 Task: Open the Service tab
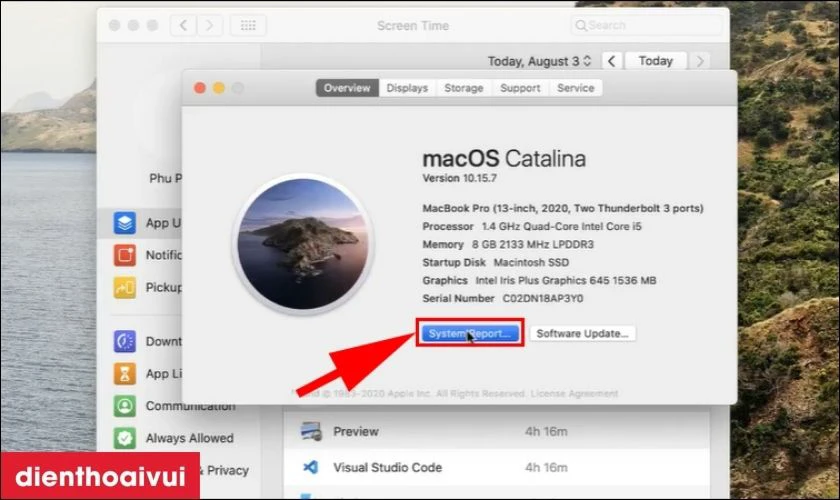pyautogui.click(x=575, y=88)
